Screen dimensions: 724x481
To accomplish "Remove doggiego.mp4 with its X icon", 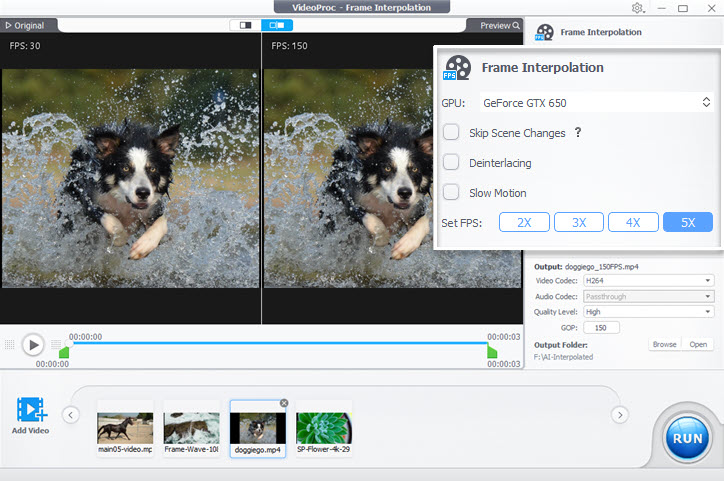I will (284, 403).
